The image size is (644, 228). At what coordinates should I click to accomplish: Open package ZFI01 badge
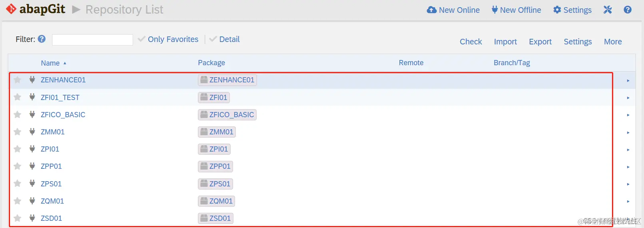click(x=214, y=97)
